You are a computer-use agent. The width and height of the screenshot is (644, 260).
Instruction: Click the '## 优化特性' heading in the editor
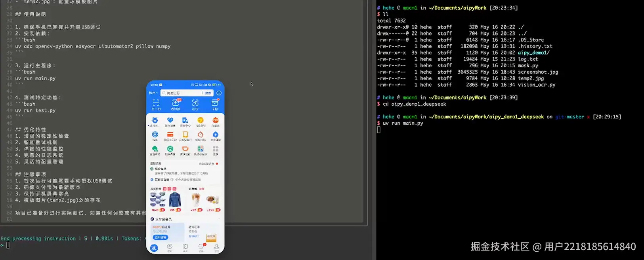pos(31,129)
